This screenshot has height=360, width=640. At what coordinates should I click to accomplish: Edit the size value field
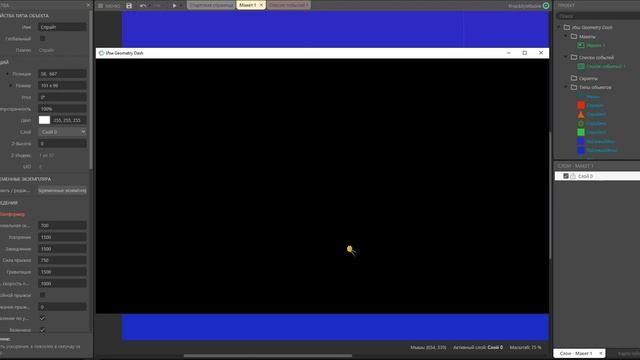tap(62, 86)
